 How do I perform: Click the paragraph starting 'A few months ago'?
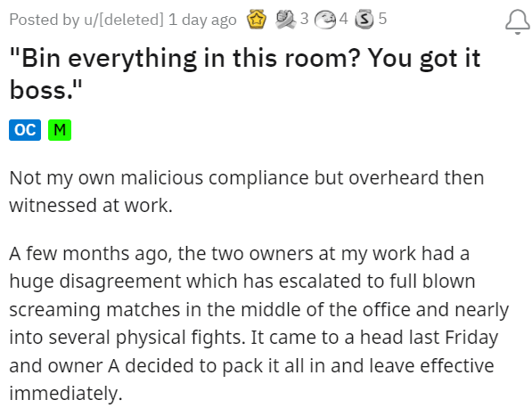click(259, 323)
